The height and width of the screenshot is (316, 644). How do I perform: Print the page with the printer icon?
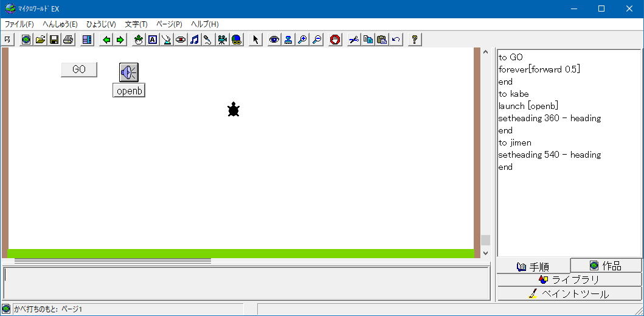(x=68, y=40)
